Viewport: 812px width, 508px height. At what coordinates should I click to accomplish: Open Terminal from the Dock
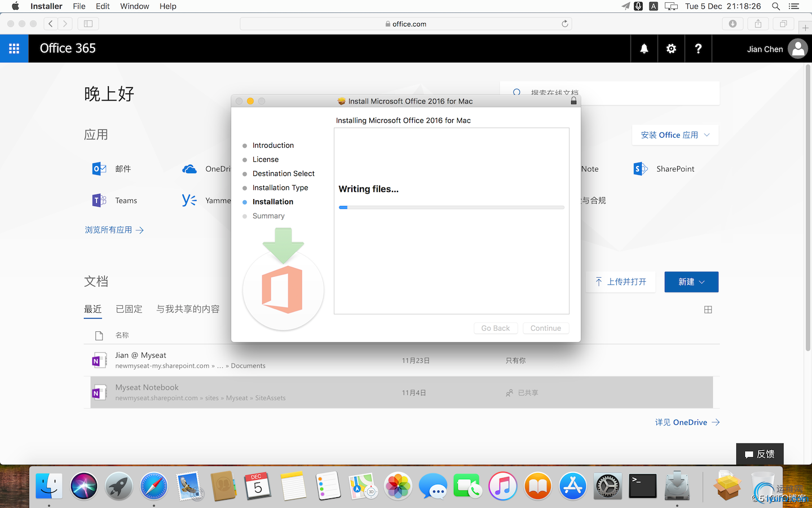643,486
